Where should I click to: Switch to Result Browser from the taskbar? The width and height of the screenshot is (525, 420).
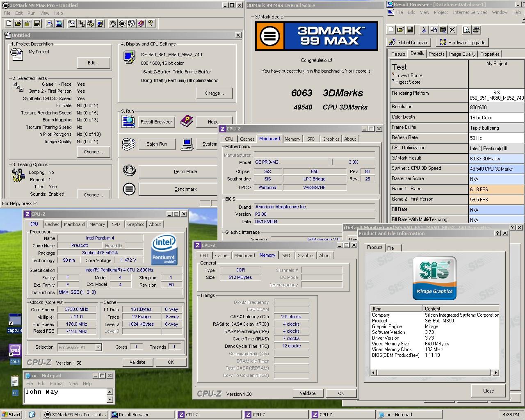tap(142, 415)
